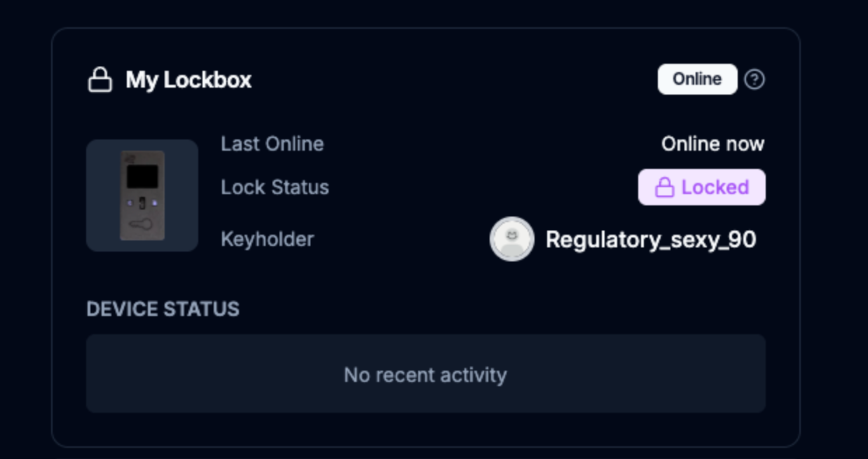
Task: Open the help question mark icon
Action: click(x=754, y=80)
